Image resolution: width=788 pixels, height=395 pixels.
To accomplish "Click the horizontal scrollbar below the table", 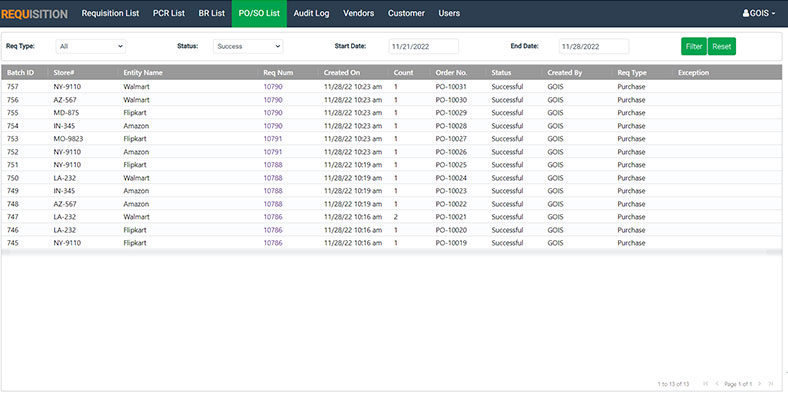I will tap(391, 252).
